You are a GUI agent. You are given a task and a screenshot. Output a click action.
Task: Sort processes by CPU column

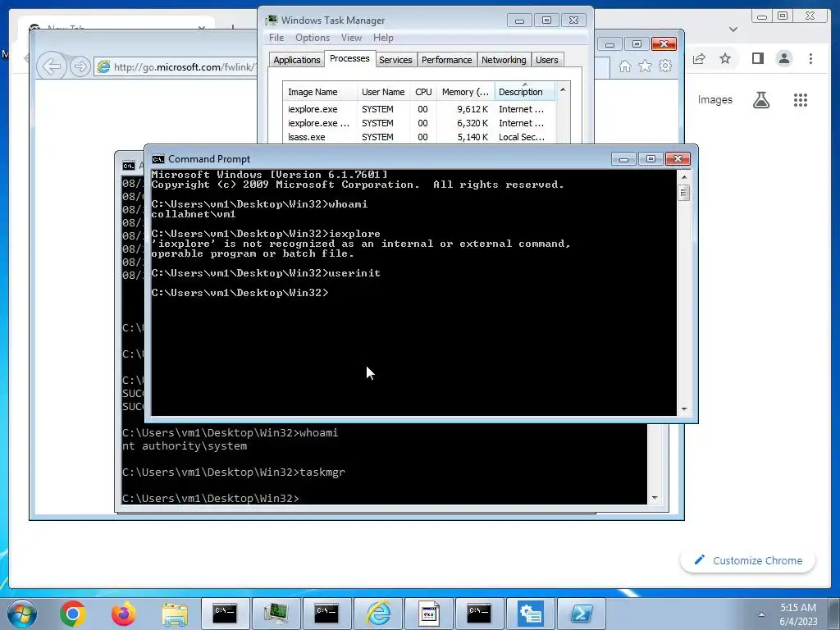click(423, 92)
